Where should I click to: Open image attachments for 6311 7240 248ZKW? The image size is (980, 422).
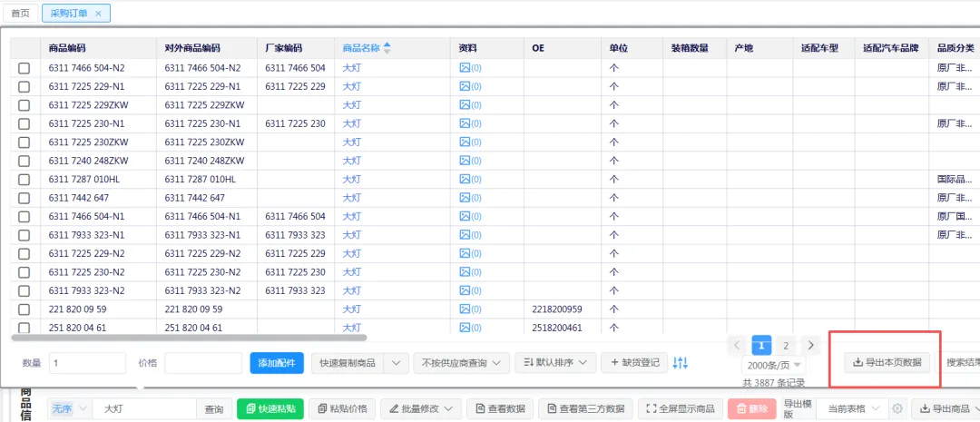pos(470,161)
